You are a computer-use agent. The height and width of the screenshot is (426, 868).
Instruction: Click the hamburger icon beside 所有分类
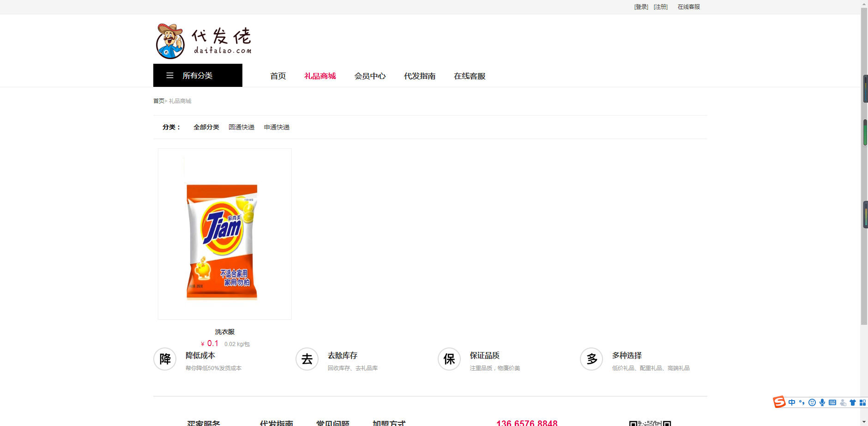click(170, 75)
